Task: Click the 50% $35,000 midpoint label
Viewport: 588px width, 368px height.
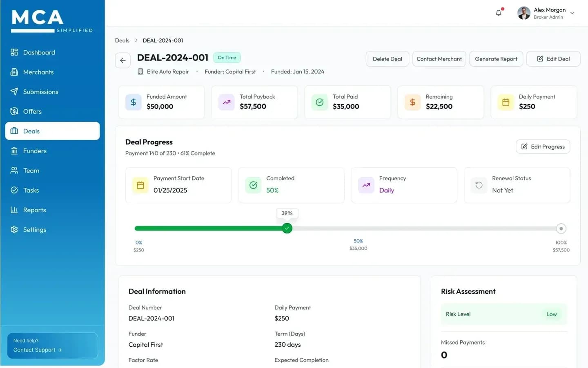Action: tap(358, 245)
